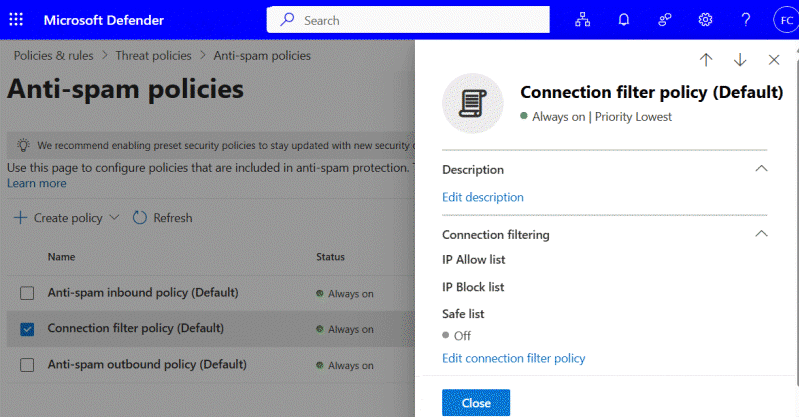Image resolution: width=799 pixels, height=417 pixels.
Task: Uncheck Connection filter policy checkbox
Action: [27, 329]
